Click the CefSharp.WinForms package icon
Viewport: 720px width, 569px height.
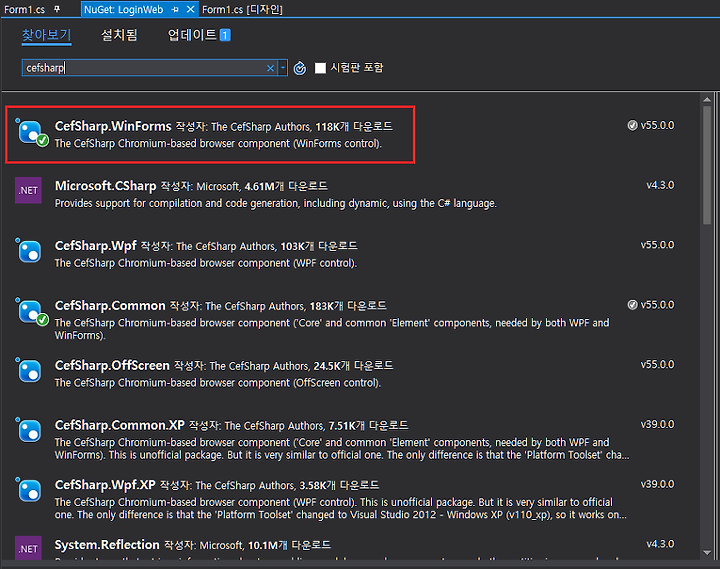tap(31, 132)
